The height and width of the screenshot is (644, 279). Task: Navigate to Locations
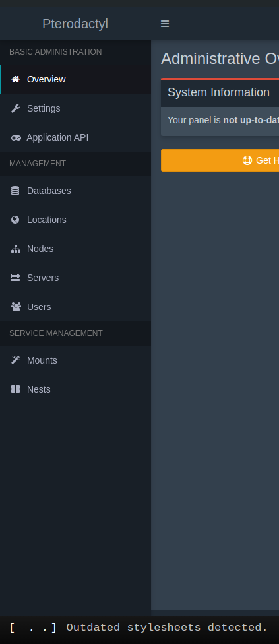(x=75, y=220)
